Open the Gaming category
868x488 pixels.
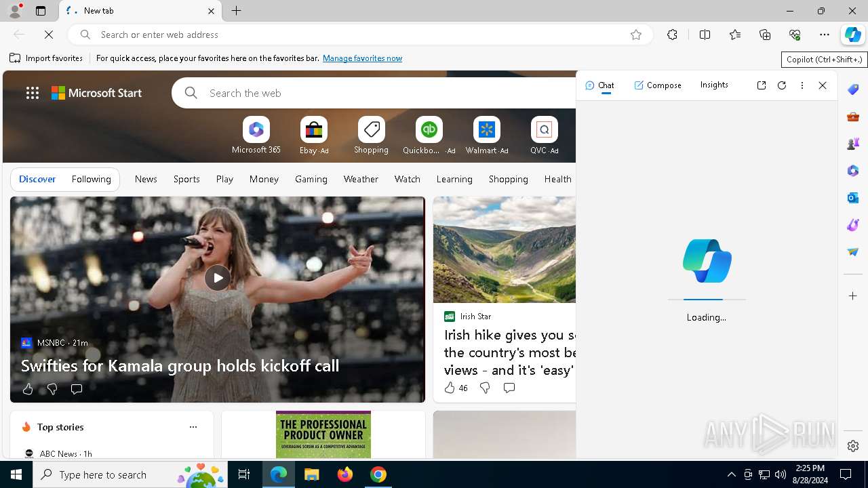(311, 179)
